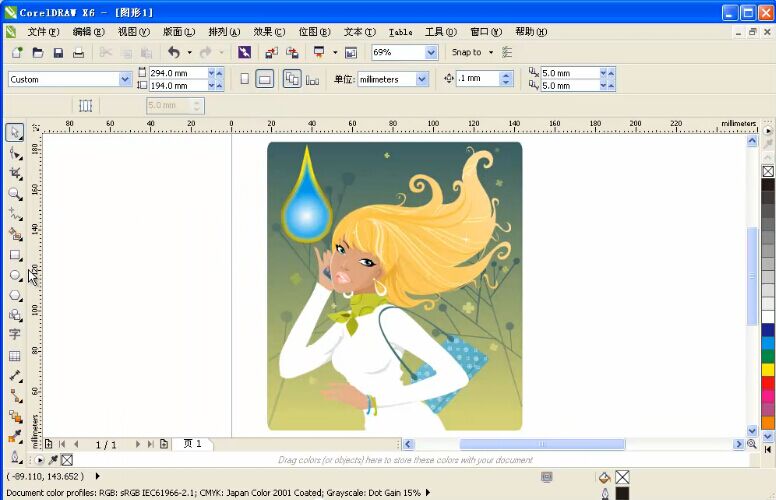Open the 效果(C) menu
This screenshot has width=776, height=500.
point(269,32)
